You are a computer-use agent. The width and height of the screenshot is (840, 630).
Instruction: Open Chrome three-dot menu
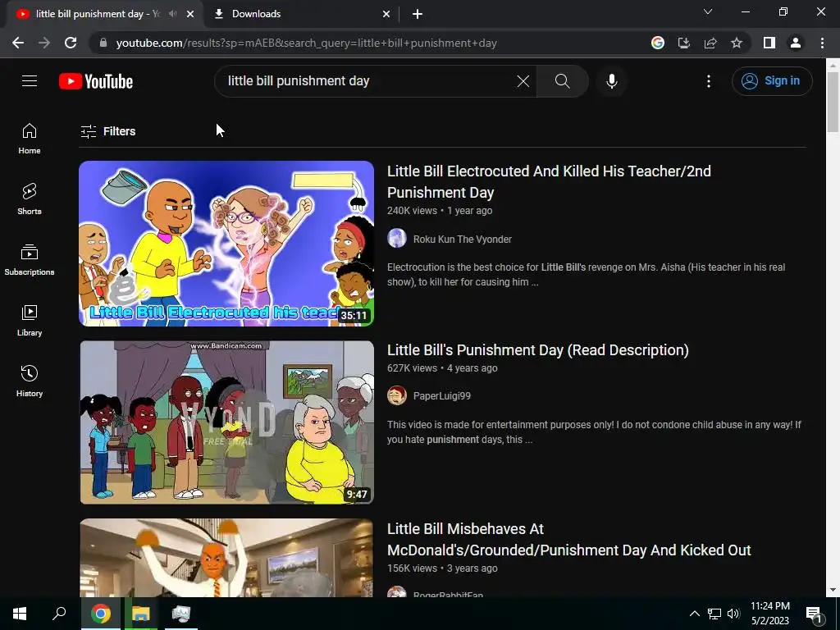pyautogui.click(x=822, y=43)
